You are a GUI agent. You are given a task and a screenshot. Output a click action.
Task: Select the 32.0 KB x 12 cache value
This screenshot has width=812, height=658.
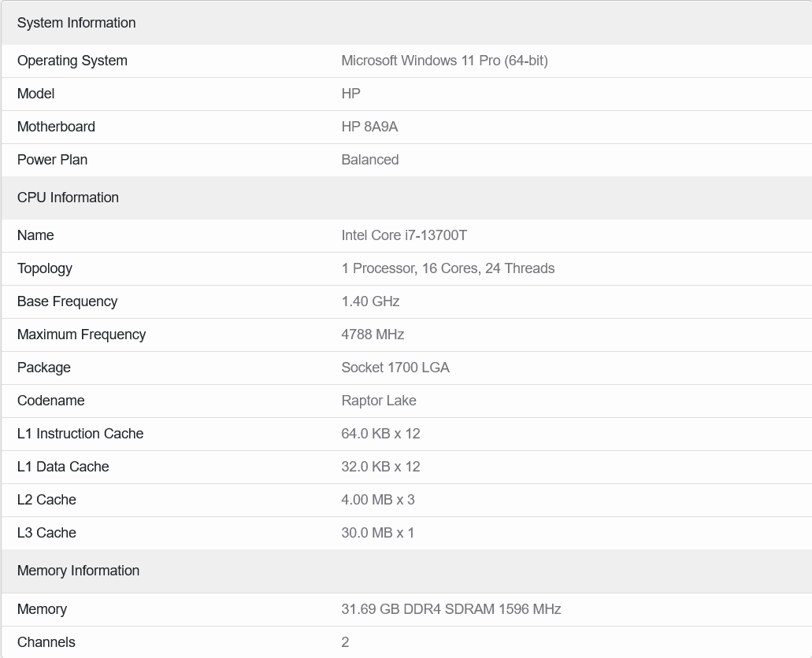pos(380,467)
